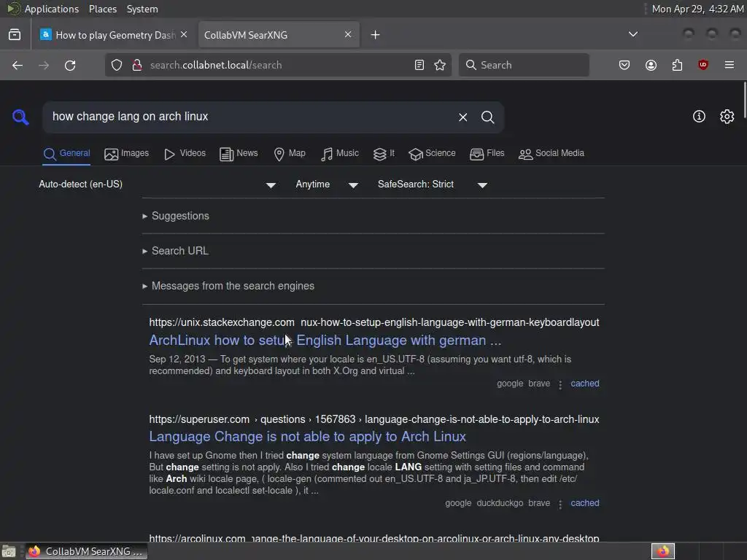747x560 pixels.
Task: Expand the Suggestions section
Action: point(176,216)
